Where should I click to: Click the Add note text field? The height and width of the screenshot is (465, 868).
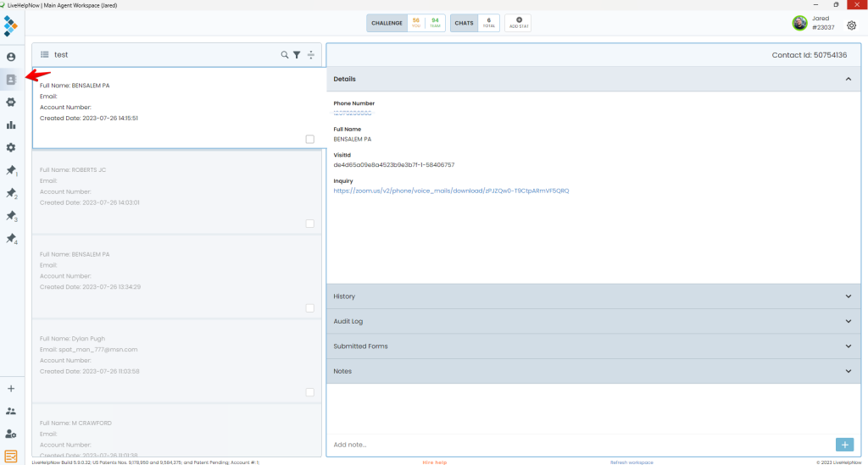click(x=576, y=445)
